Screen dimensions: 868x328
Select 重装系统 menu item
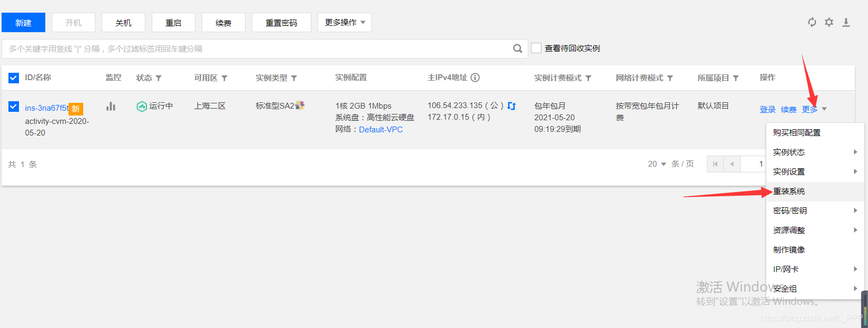815,191
